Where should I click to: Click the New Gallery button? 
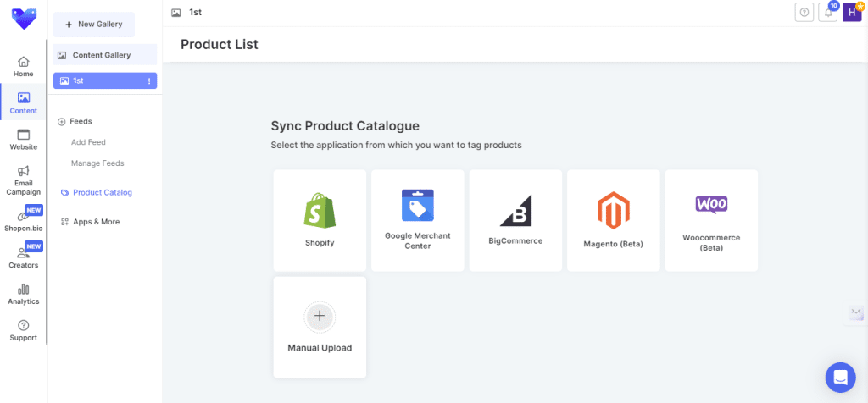click(x=93, y=25)
